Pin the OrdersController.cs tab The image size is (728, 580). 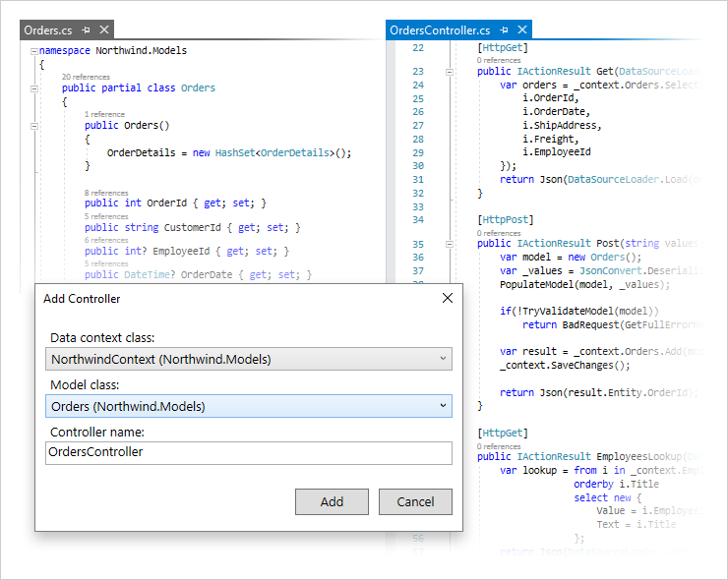point(505,30)
